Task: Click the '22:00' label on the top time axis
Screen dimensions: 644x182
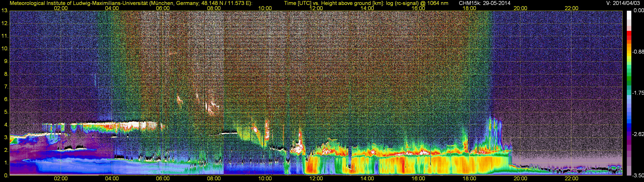Action: (x=571, y=8)
